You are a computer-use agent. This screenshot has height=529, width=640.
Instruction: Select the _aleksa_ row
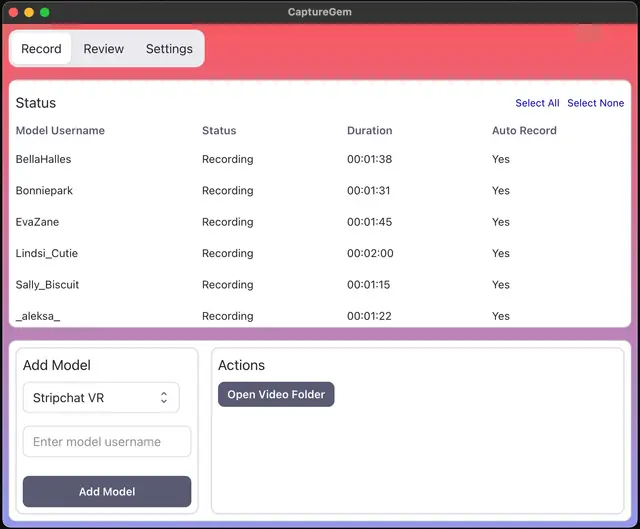[x=38, y=316]
